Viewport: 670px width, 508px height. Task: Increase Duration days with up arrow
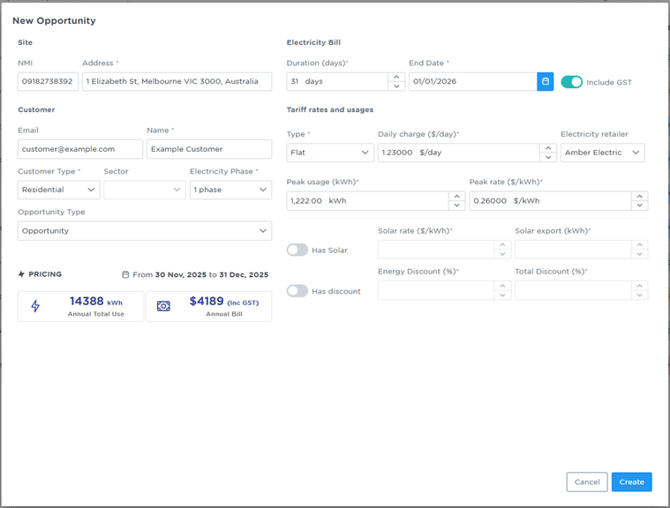(397, 76)
